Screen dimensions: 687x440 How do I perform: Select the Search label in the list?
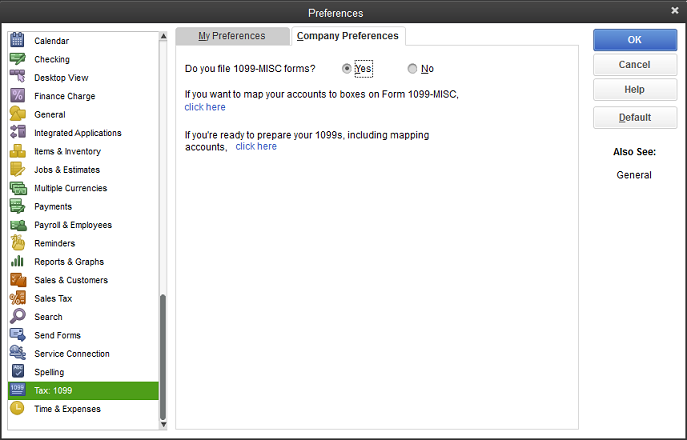point(48,317)
